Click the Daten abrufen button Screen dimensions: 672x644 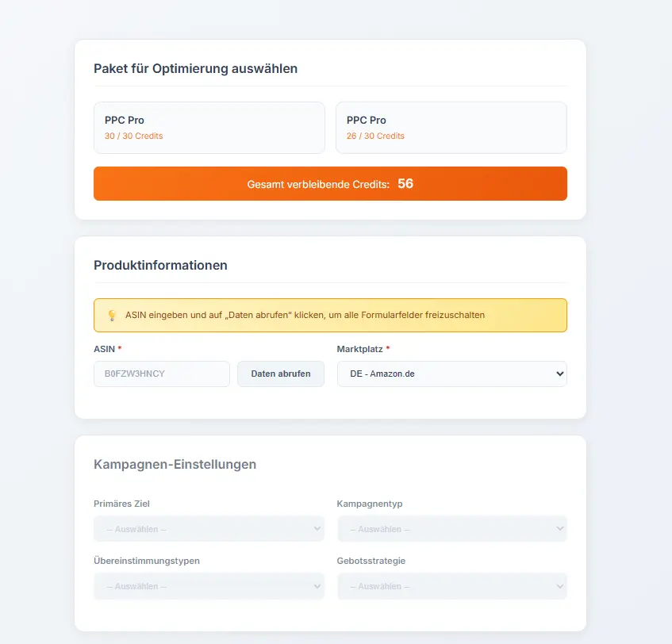tap(280, 374)
